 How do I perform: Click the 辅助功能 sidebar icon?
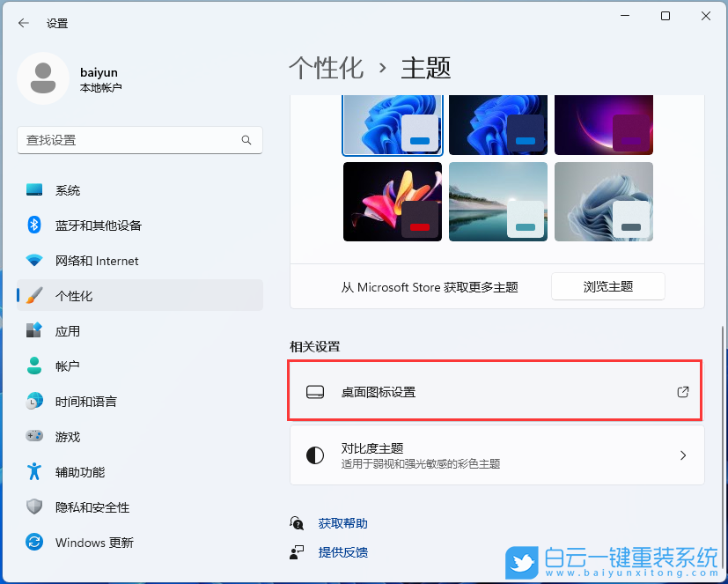(x=33, y=471)
